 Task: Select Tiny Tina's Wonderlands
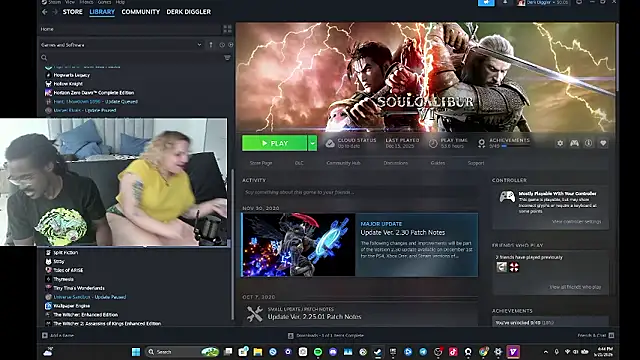79,288
